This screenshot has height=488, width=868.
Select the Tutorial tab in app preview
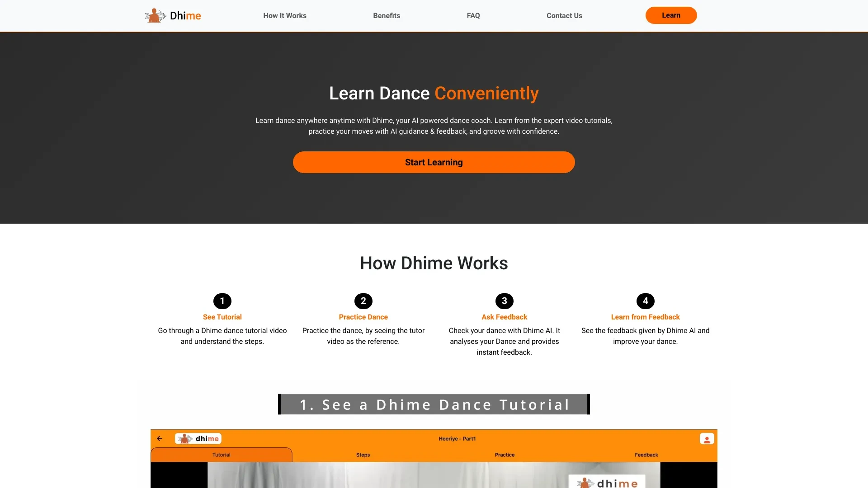(221, 455)
